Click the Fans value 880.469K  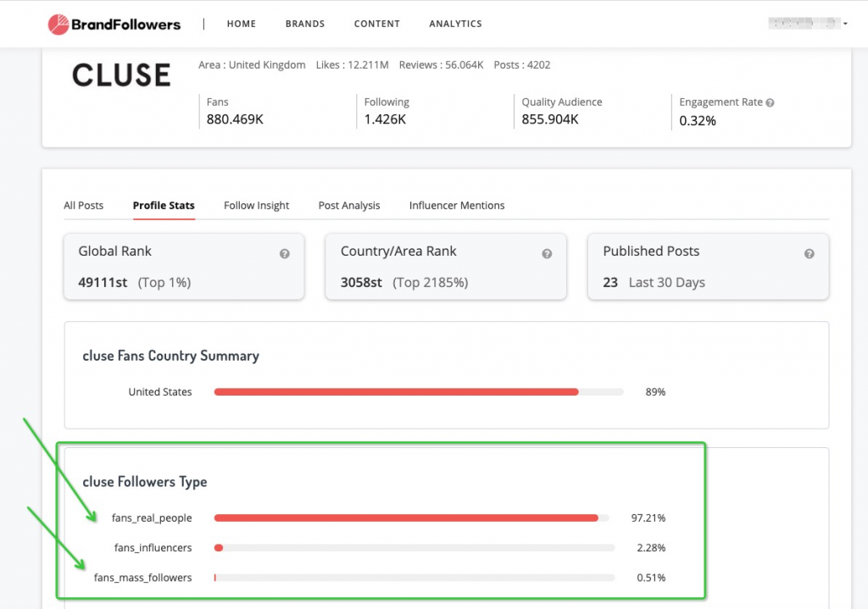pos(235,119)
